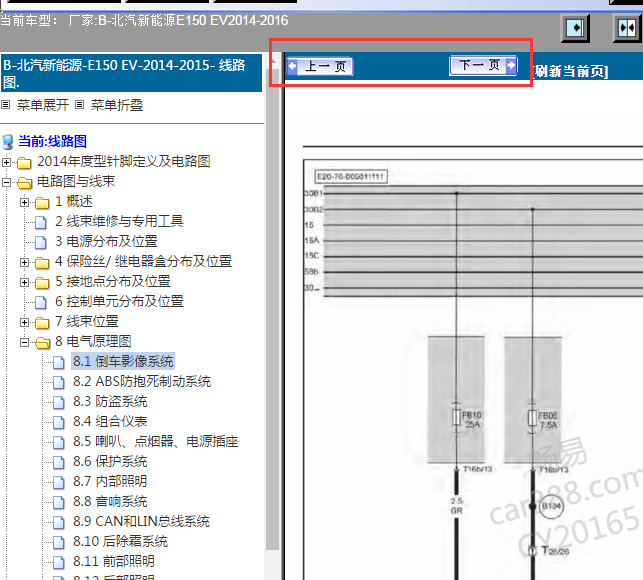
Task: Expand the 1 概述 node
Action: pos(24,202)
